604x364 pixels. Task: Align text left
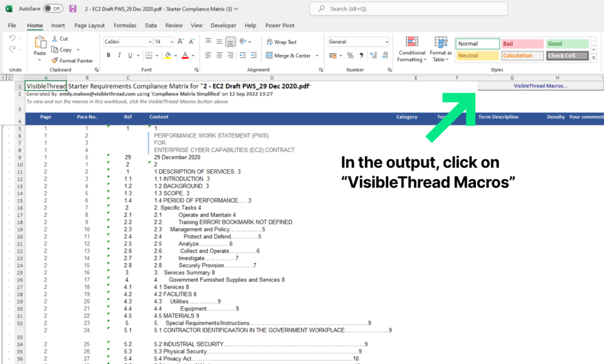(208, 55)
